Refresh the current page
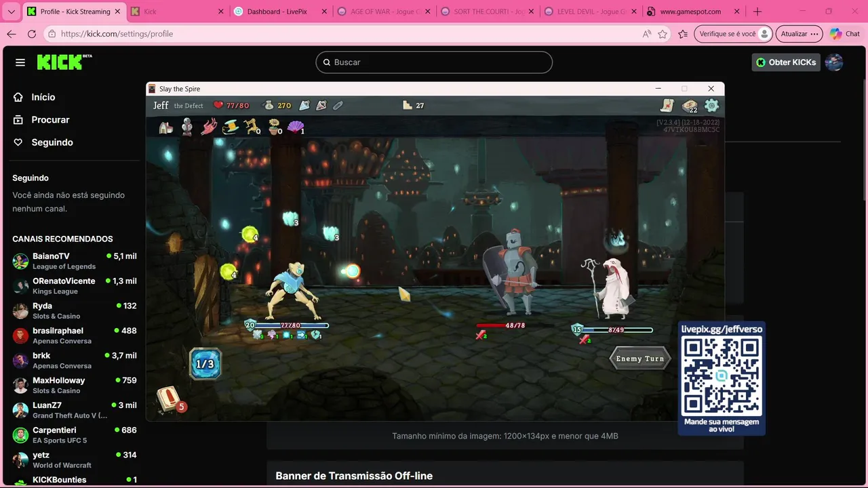The width and height of the screenshot is (868, 488). [x=31, y=34]
